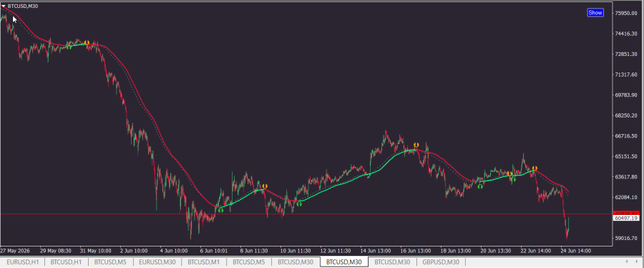Click the 68250.20 price scale label
This screenshot has height=268, width=644.
[626, 115]
